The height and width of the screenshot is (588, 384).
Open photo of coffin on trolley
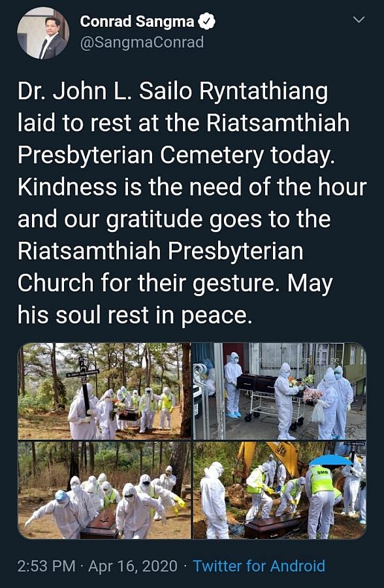(x=280, y=391)
